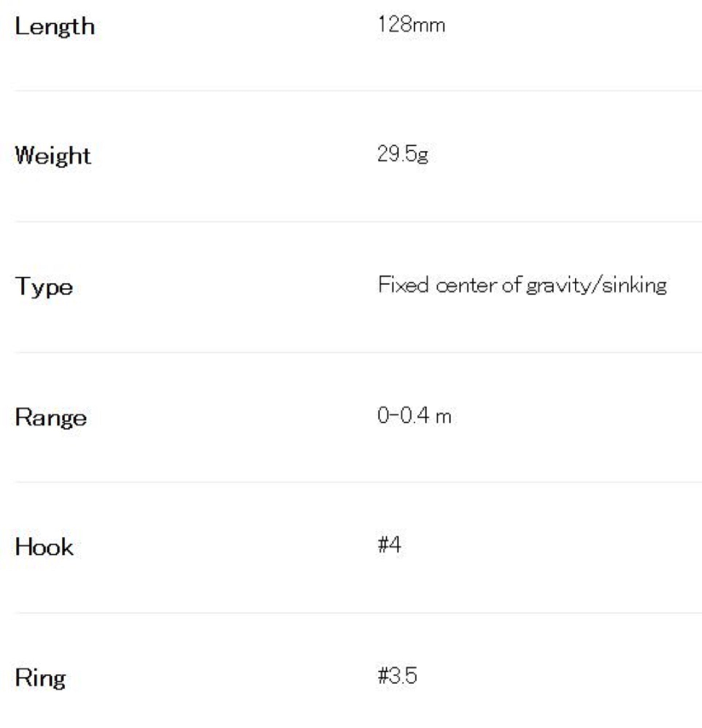Select the 29.5g weight value
The height and width of the screenshot is (728, 702).
point(402,154)
